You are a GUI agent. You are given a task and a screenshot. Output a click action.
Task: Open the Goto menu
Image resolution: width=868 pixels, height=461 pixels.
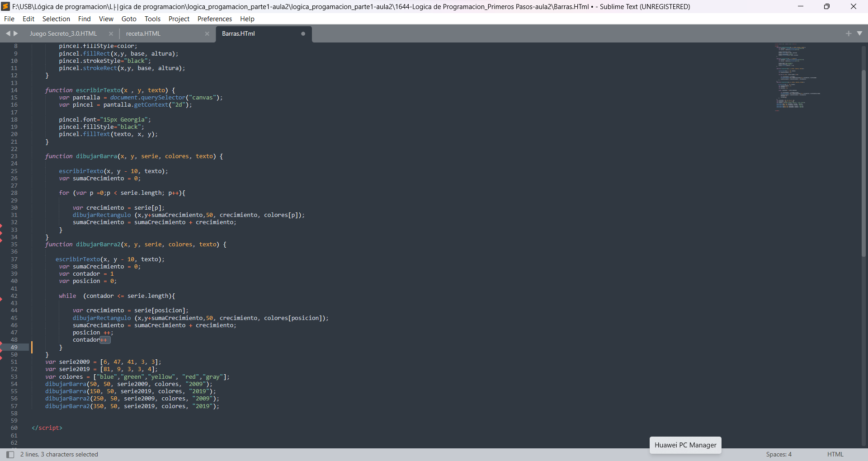(129, 19)
